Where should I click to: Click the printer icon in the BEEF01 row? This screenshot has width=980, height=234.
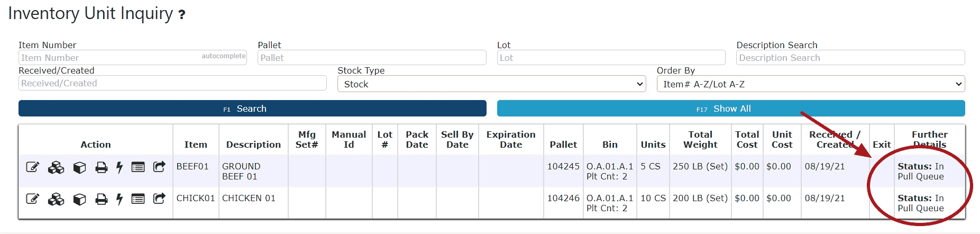pos(101,168)
